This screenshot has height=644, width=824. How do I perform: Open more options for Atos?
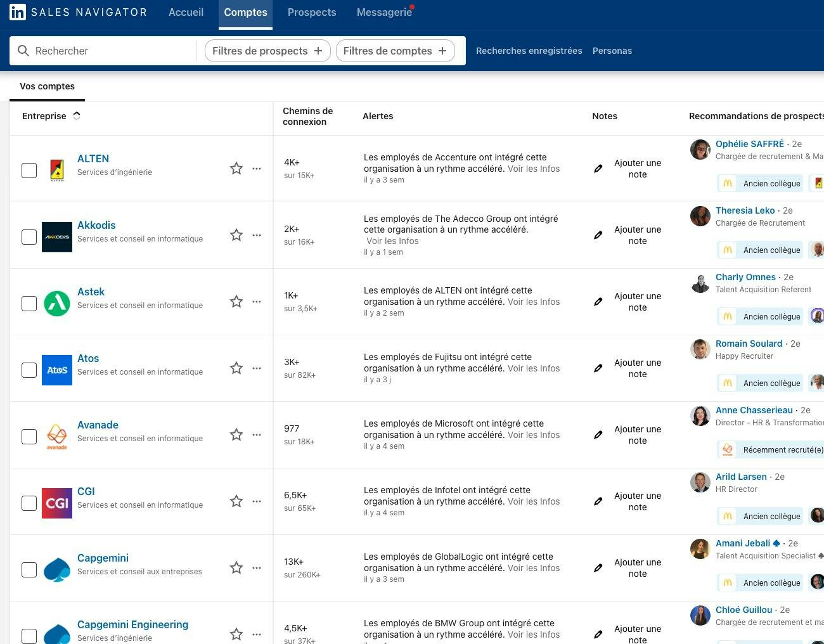[257, 368]
